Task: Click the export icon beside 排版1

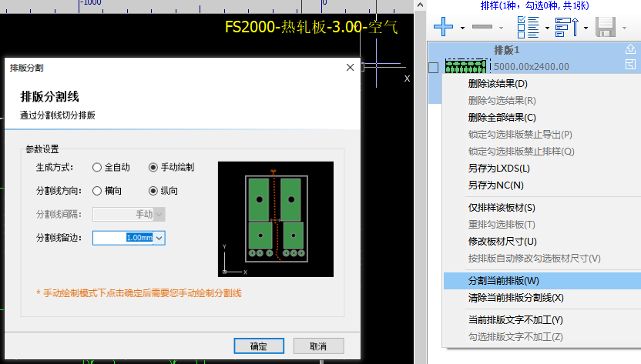Action: tap(629, 50)
